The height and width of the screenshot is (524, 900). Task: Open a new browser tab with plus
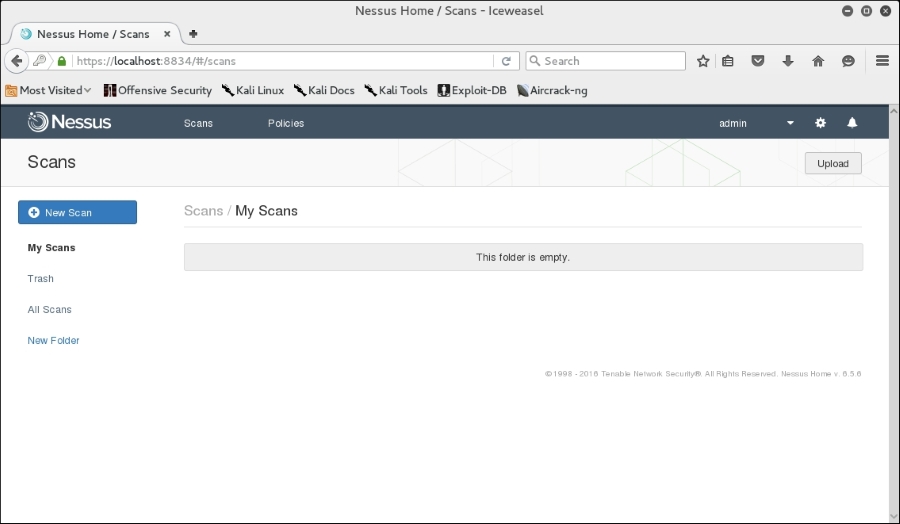(193, 34)
